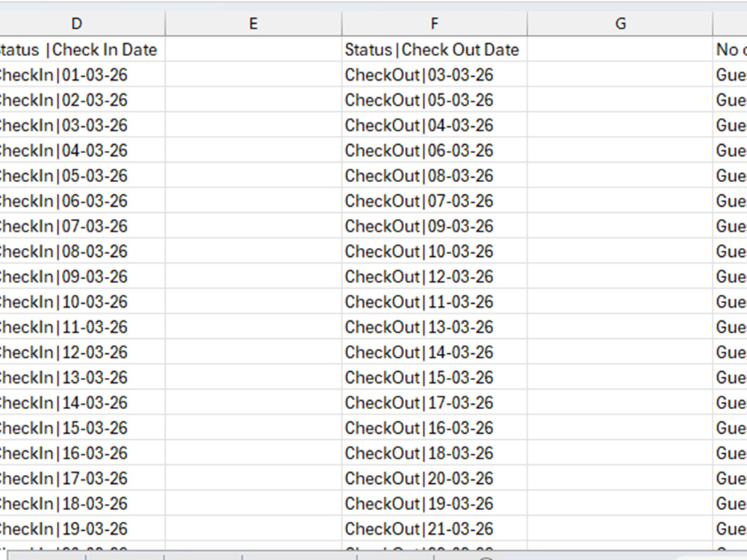Select cell 'CheckIn|16-03-26'
The image size is (747, 560).
click(82, 453)
